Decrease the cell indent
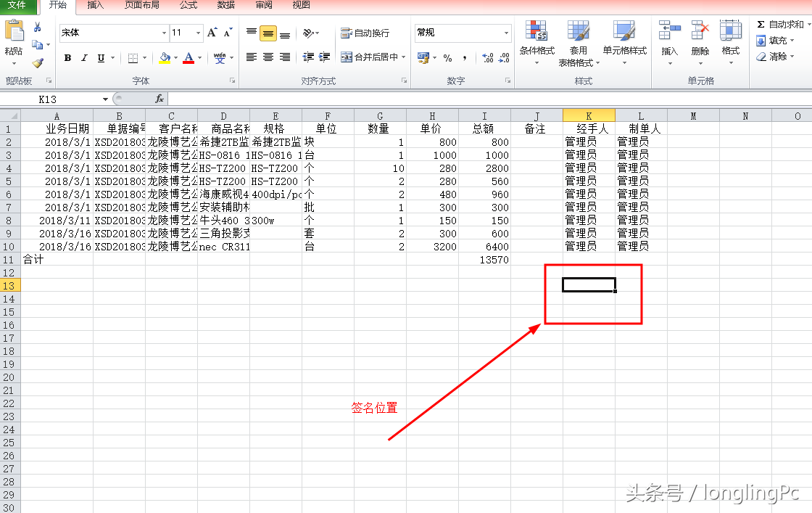The image size is (812, 513). point(308,57)
